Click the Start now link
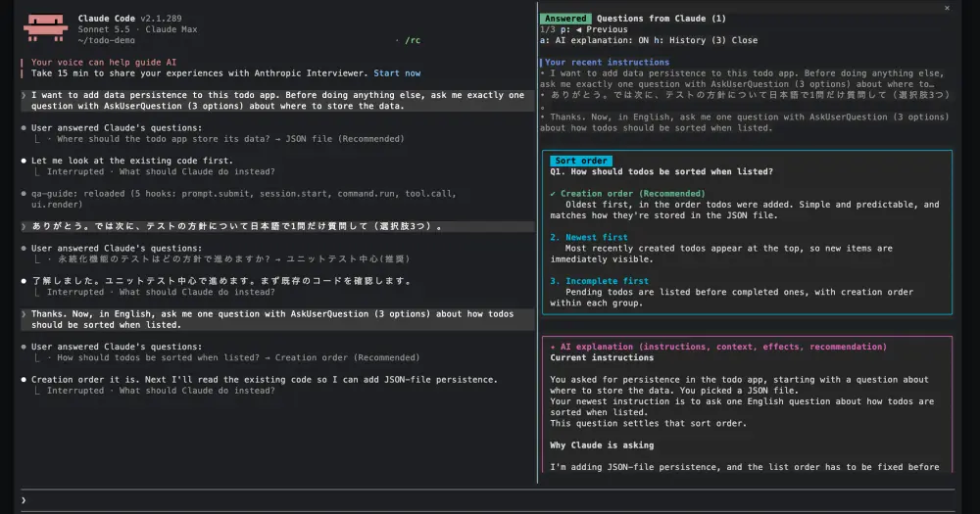Image resolution: width=980 pixels, height=514 pixels. point(397,73)
